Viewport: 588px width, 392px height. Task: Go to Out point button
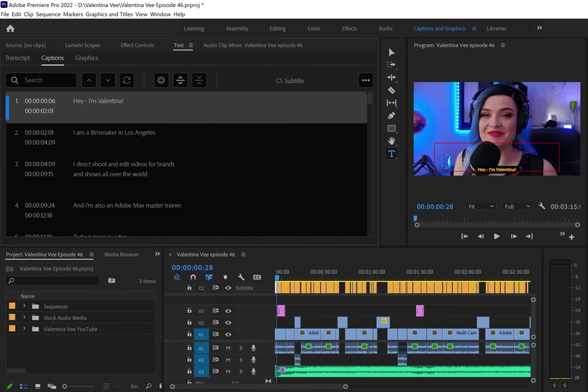click(529, 236)
